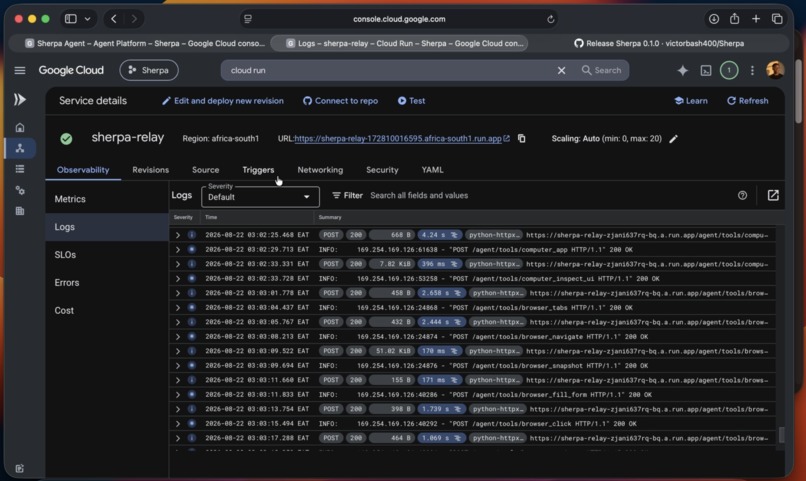The image size is (806, 481).
Task: Click the Cloud Run logo in left rail
Action: click(x=20, y=99)
